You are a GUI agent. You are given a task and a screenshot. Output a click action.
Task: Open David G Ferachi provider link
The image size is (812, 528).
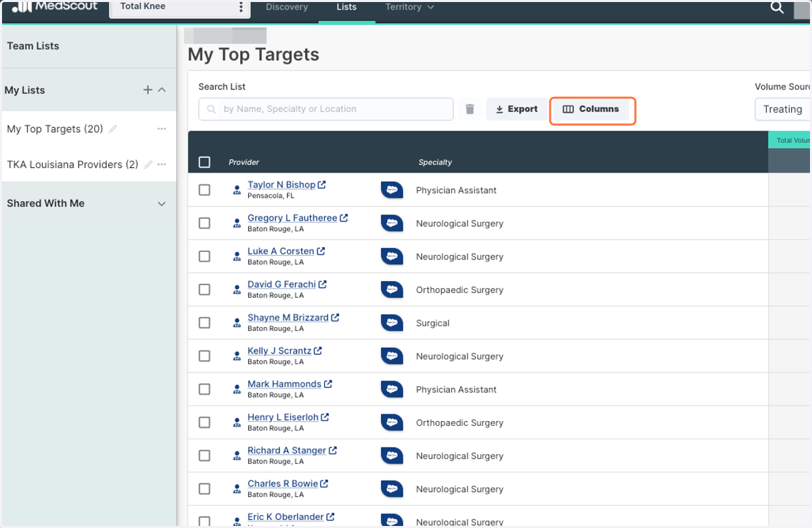281,284
